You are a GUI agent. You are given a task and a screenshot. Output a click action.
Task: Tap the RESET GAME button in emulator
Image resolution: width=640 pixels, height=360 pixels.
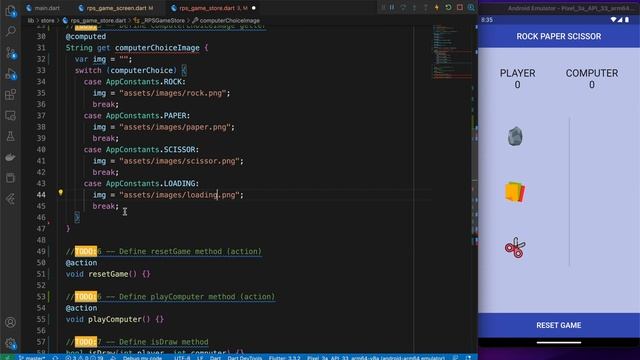point(558,325)
